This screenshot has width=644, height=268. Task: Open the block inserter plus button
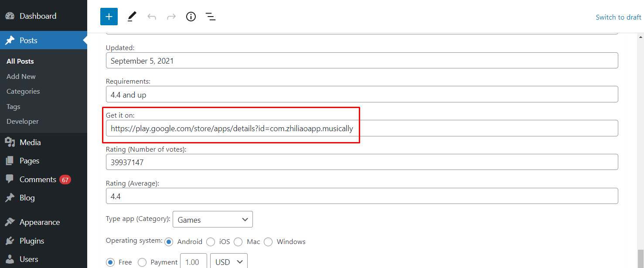point(109,17)
